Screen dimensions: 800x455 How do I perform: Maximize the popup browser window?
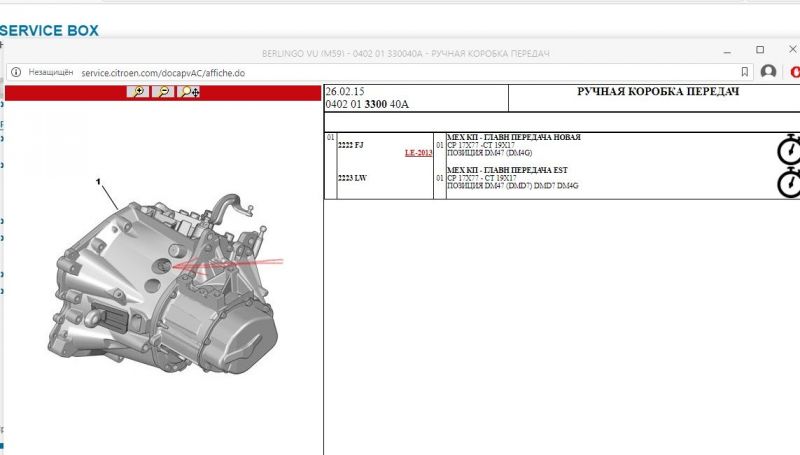pos(760,50)
